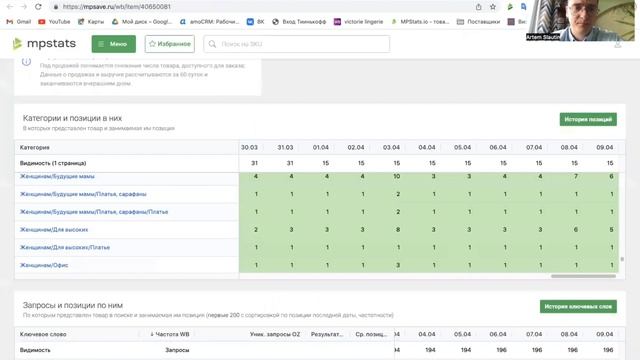
Task: Click the Категория column header
Action: point(34,147)
